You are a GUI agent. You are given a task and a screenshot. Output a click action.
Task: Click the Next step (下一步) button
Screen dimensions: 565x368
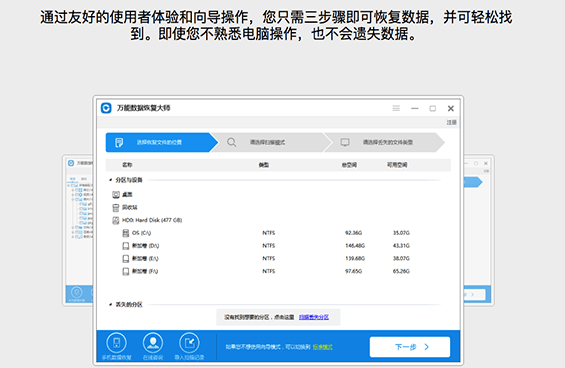pos(410,347)
